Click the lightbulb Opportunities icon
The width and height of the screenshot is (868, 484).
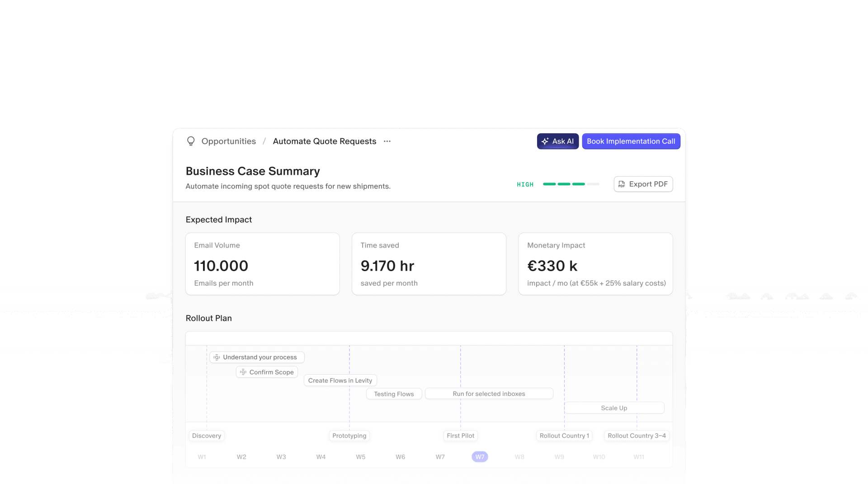coord(191,141)
